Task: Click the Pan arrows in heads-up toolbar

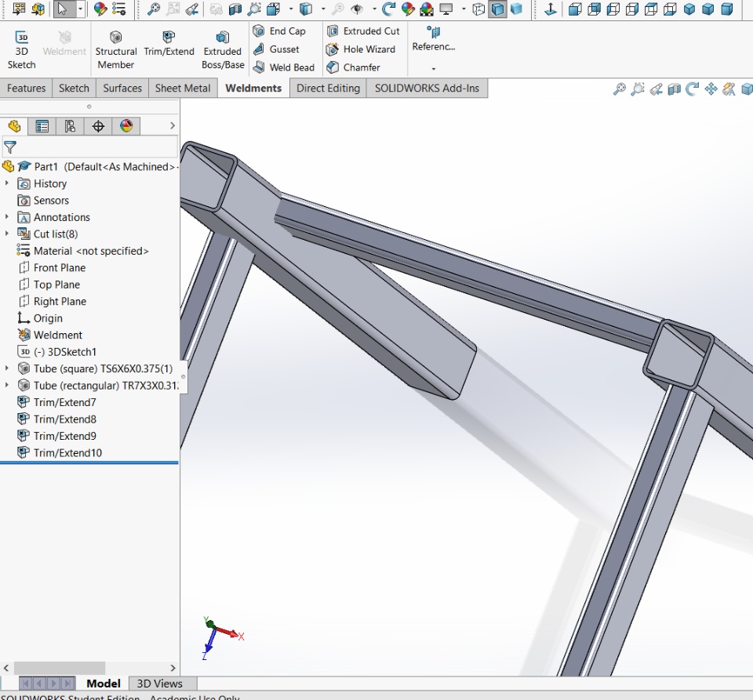Action: point(711,89)
